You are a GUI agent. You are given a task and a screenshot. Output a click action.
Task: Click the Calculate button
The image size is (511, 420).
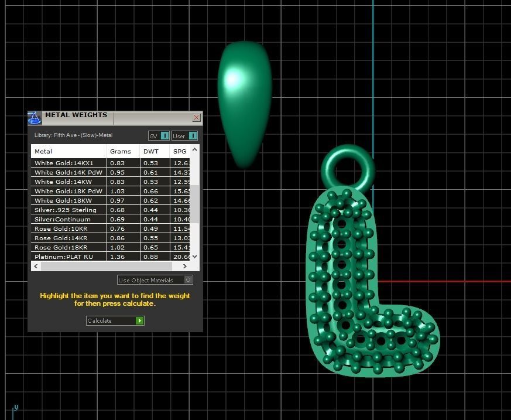pyautogui.click(x=115, y=320)
